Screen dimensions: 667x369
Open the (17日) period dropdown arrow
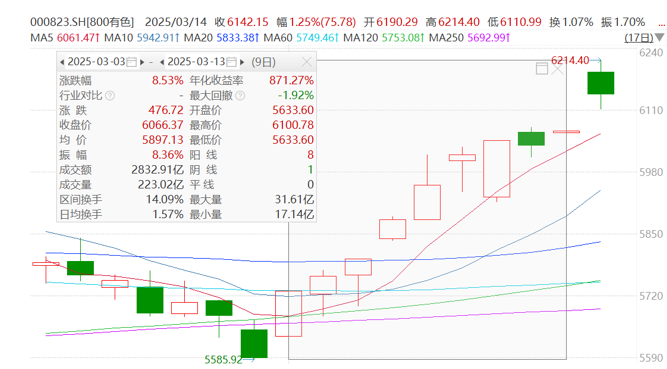(x=659, y=38)
